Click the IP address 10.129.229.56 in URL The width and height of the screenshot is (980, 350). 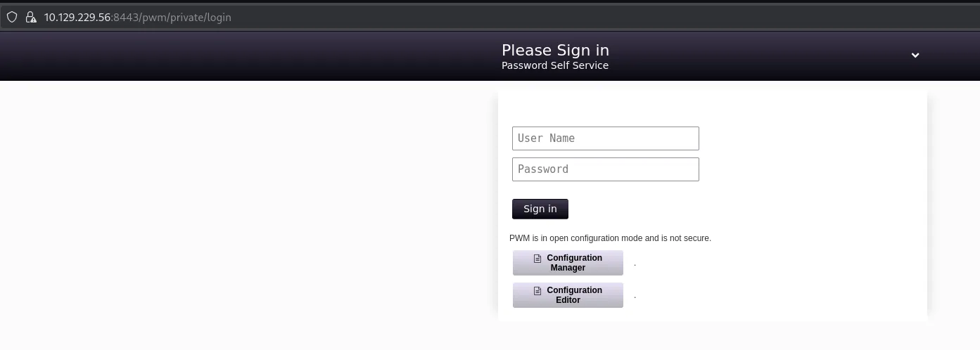click(77, 17)
